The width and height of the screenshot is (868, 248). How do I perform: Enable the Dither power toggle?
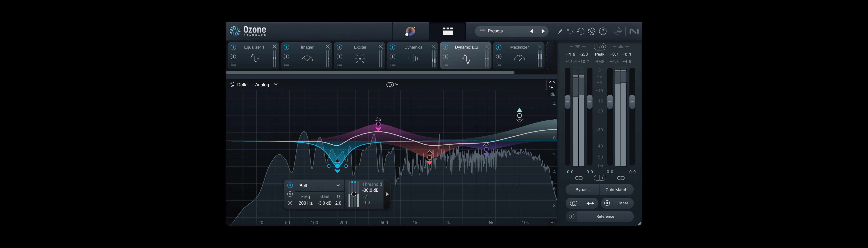pyautogui.click(x=607, y=203)
